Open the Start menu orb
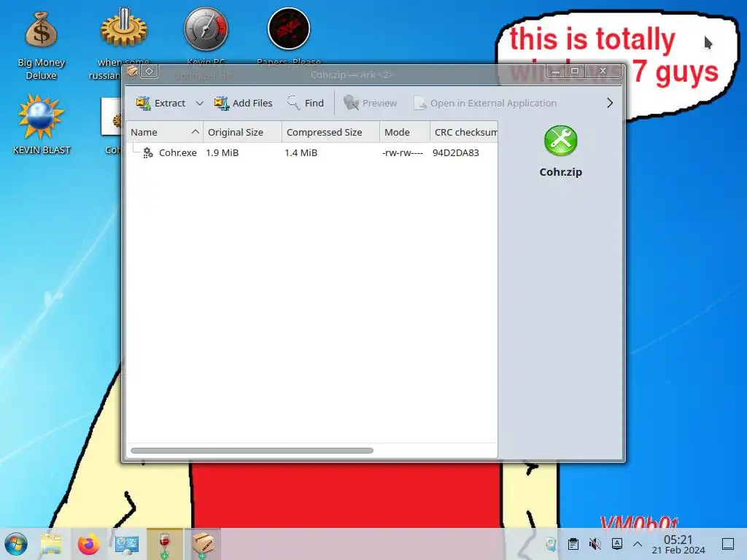Image resolution: width=747 pixels, height=560 pixels. pos(16,544)
